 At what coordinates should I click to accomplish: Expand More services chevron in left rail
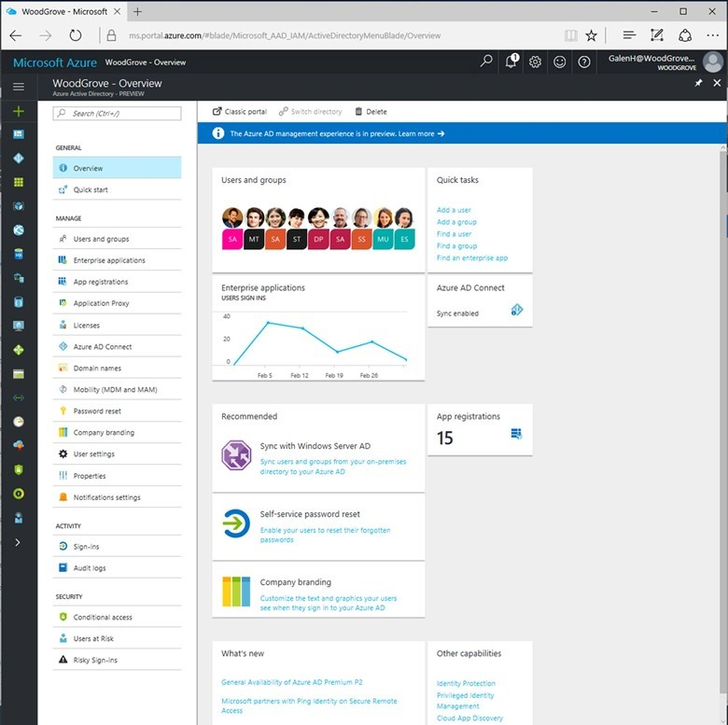[x=18, y=542]
